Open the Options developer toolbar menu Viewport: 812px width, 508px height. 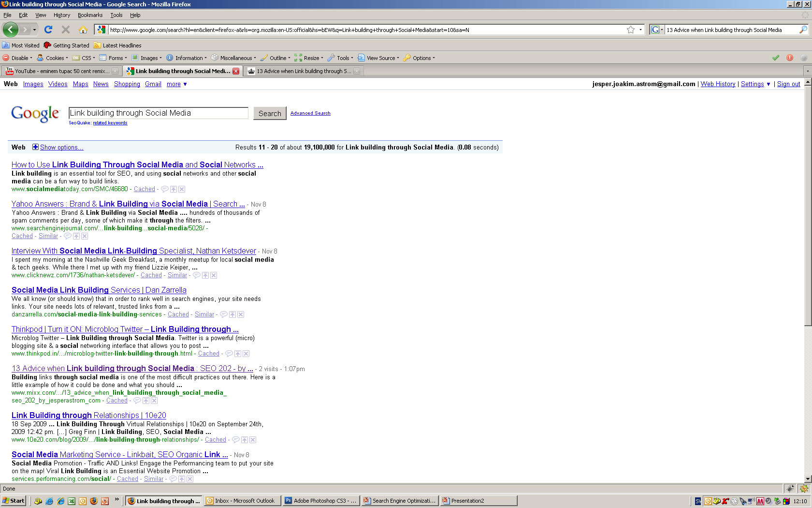click(419, 58)
